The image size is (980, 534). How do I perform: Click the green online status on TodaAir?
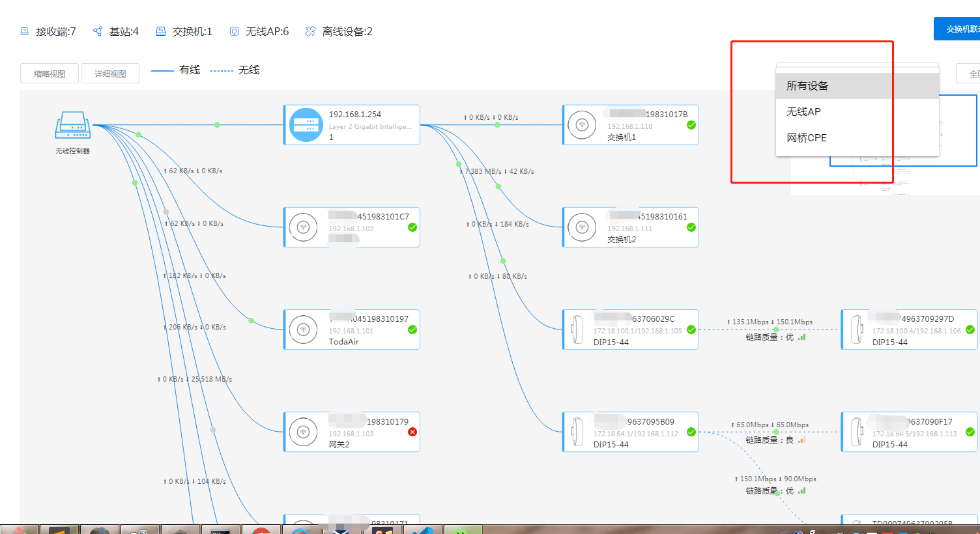(x=412, y=330)
